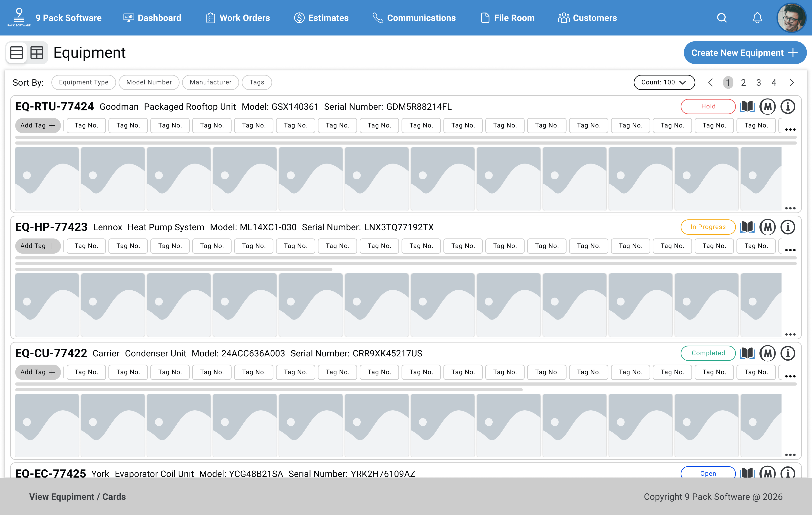Switch to list view layout
Image resolution: width=812 pixels, height=515 pixels.
click(x=16, y=53)
